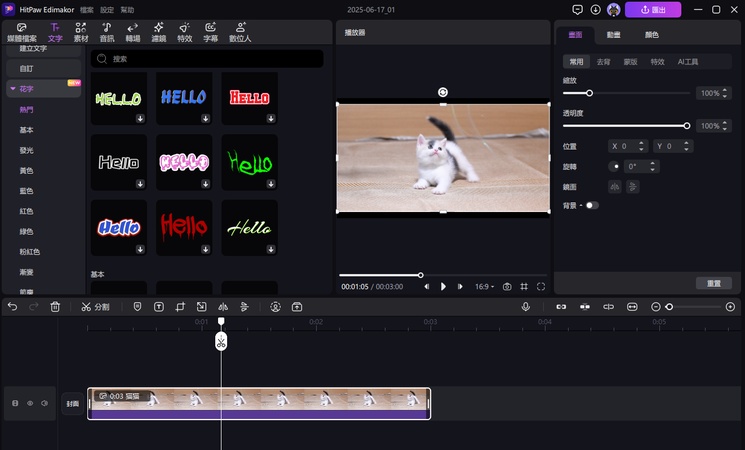Viewport: 745px width, 450px height.
Task: Open the 檔案 file menu
Action: tap(87, 9)
